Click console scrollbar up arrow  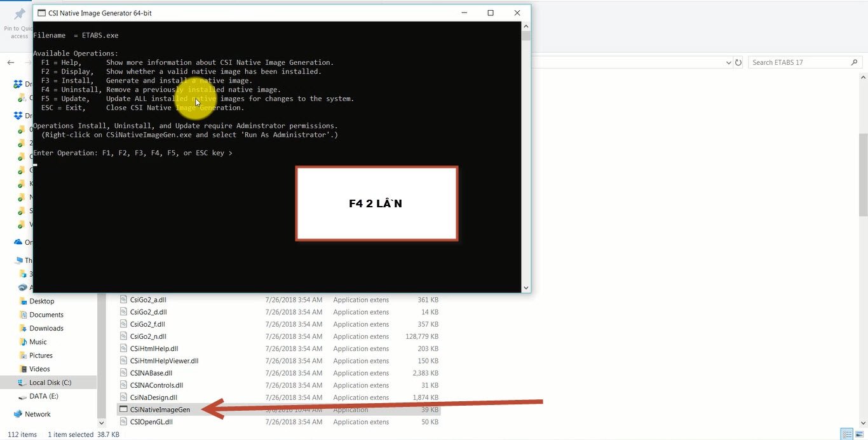click(526, 27)
